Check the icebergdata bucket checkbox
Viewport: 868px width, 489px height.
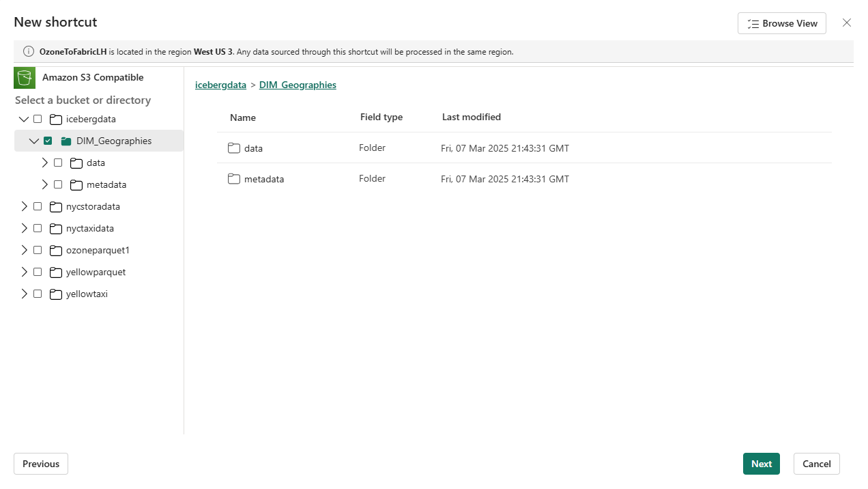coord(38,119)
